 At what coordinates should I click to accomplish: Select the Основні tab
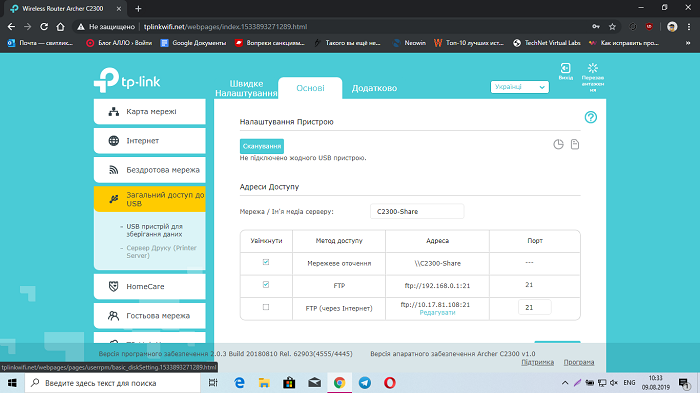[x=310, y=88]
